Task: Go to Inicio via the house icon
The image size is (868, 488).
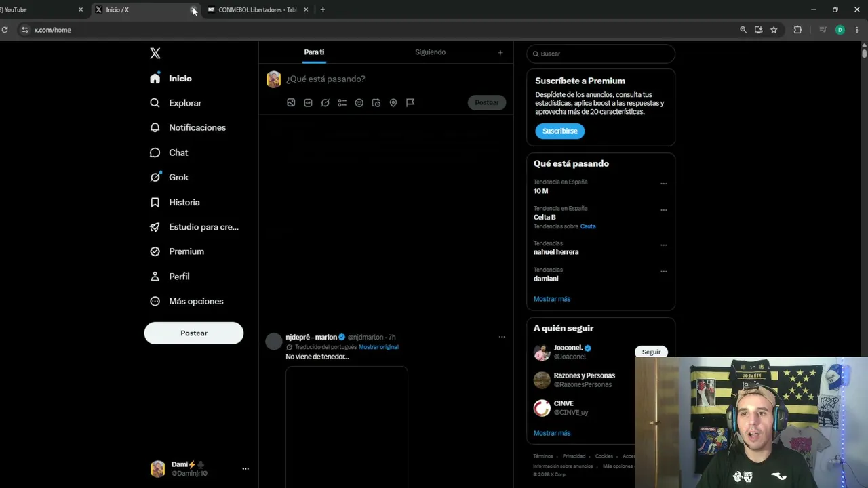Action: point(155,78)
